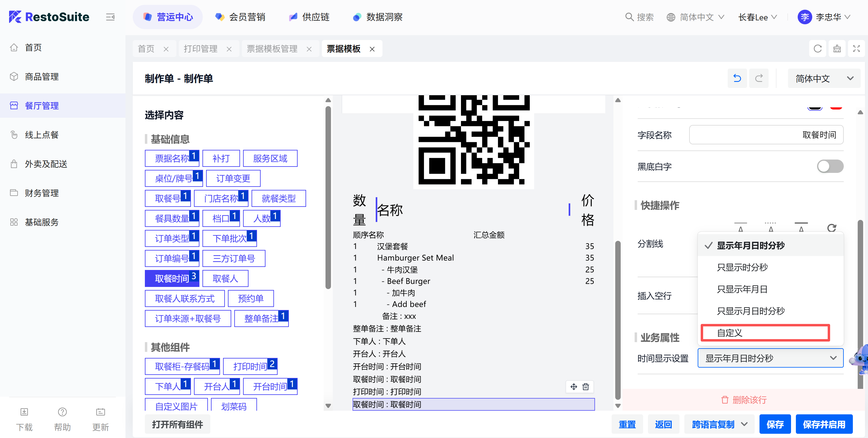
Task: Click the fullscreen expand icon
Action: 856,49
